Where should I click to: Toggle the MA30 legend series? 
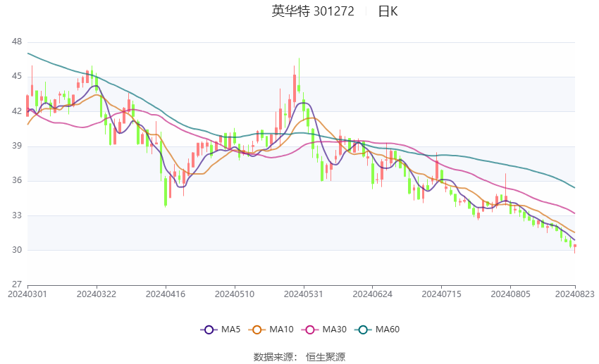coord(324,330)
